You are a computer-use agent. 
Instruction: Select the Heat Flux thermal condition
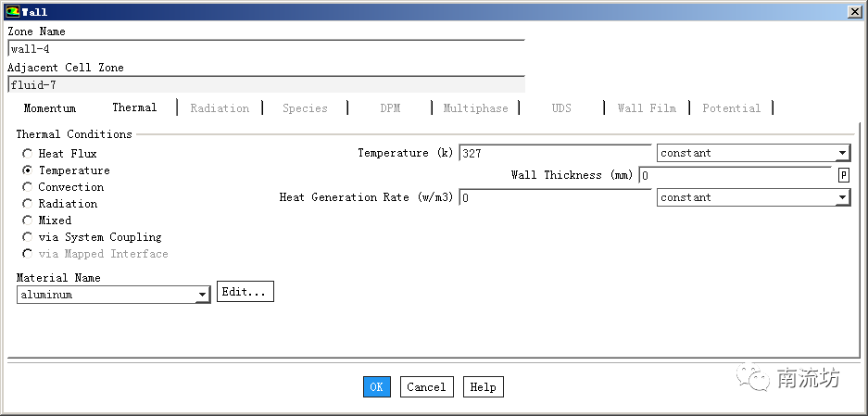28,154
